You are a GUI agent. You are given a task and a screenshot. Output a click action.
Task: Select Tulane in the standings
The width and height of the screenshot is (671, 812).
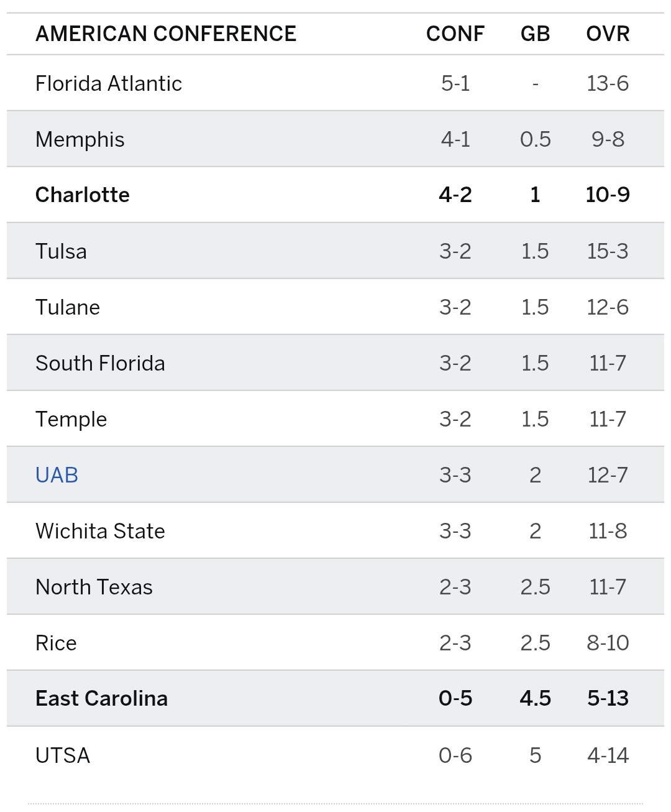pos(68,307)
